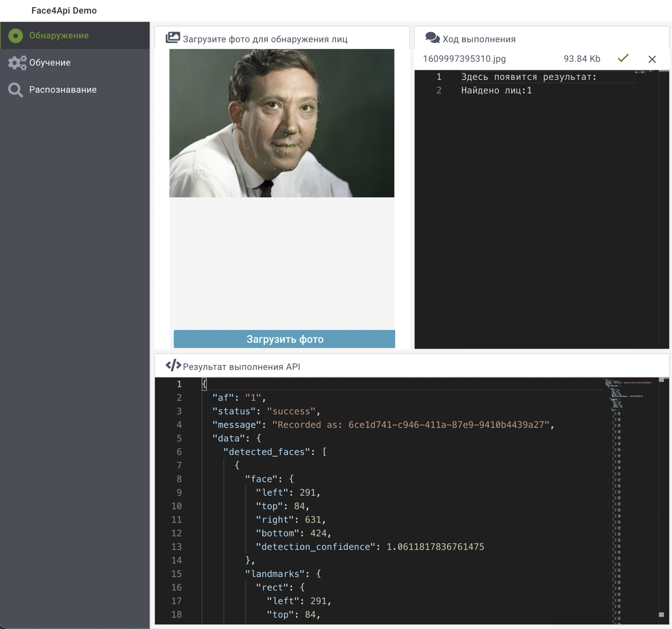Click the uploaded face photo
Image resolution: width=672 pixels, height=629 pixels.
pos(282,123)
